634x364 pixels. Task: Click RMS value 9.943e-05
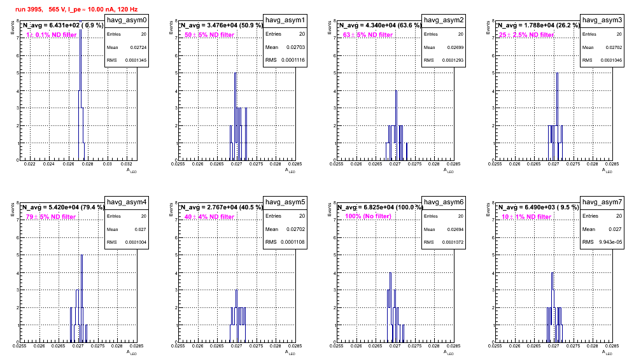pos(610,242)
